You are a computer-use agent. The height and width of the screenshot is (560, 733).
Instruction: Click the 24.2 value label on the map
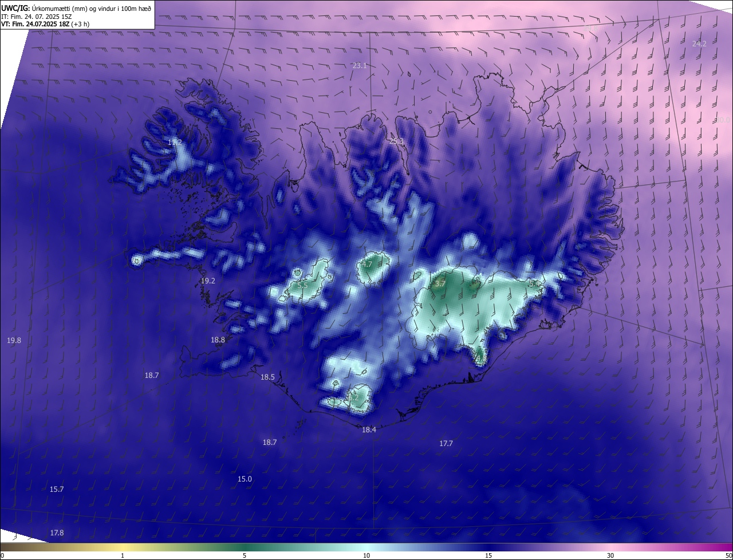[x=699, y=44]
